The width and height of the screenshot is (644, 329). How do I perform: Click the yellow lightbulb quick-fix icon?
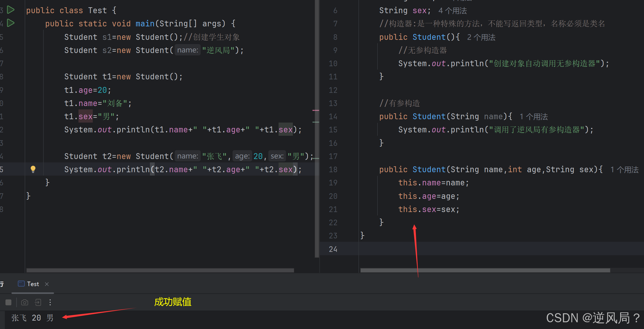tap(33, 169)
